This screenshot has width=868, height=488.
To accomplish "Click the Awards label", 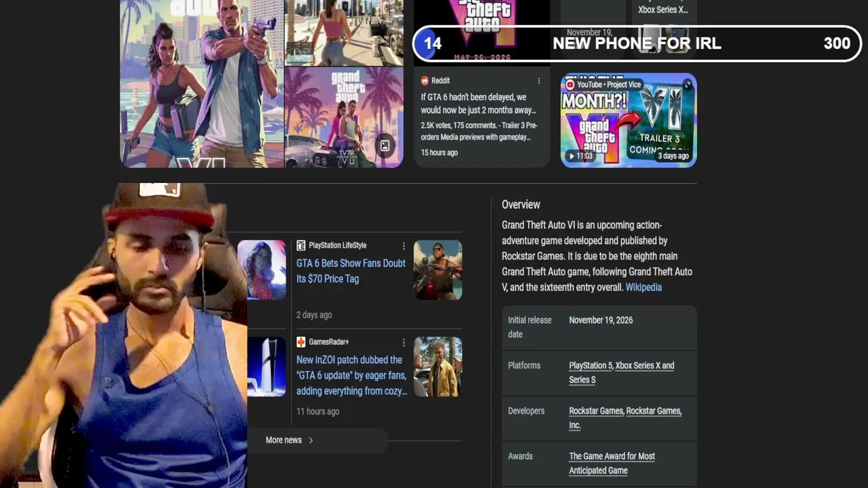I will coord(520,456).
